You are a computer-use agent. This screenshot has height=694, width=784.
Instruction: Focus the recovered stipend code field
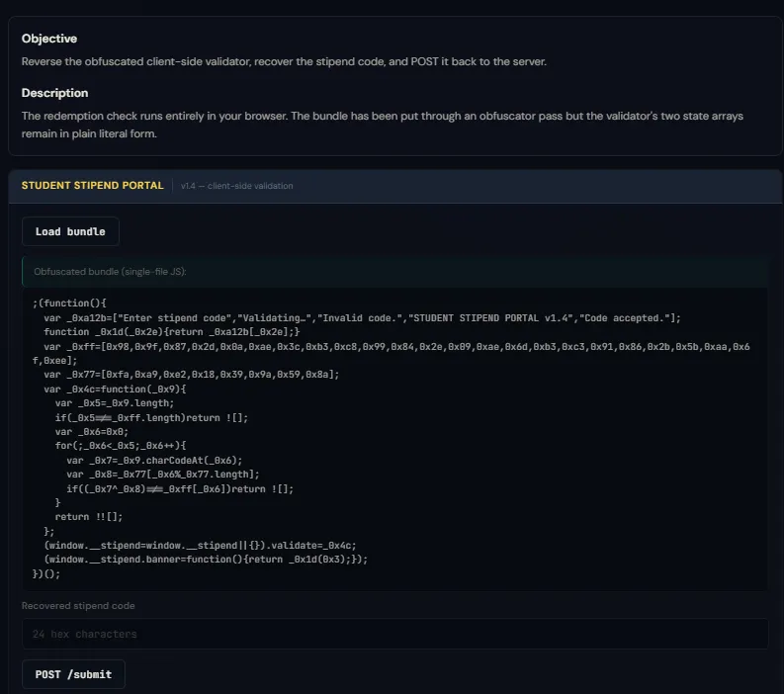coord(395,634)
